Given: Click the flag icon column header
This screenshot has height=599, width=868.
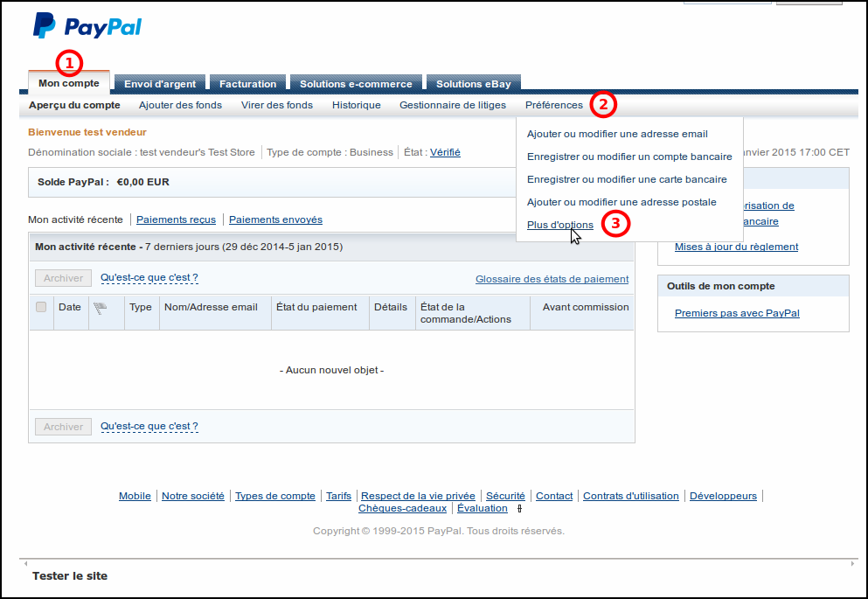Looking at the screenshot, I should pos(100,308).
